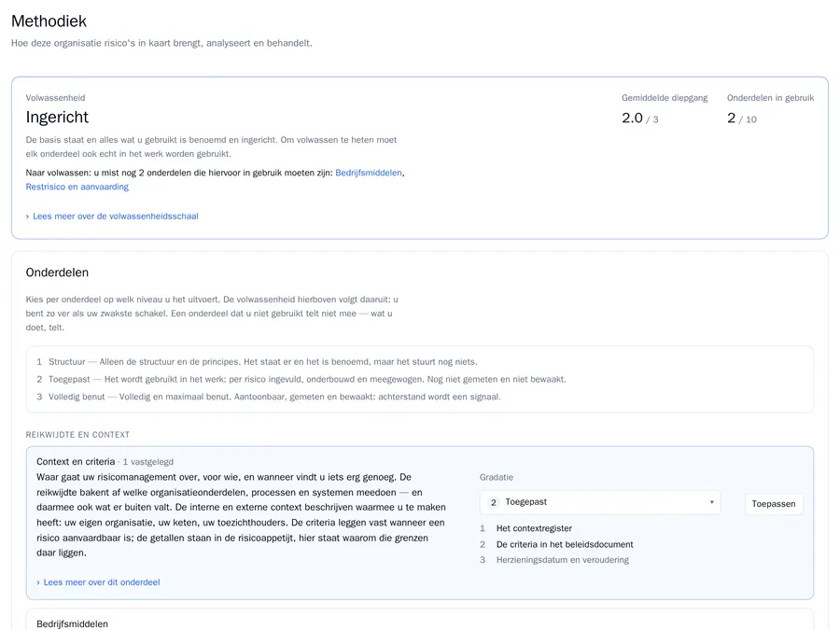Select the level 3 Volledig benut description line
The image size is (840, 630).
tap(269, 397)
